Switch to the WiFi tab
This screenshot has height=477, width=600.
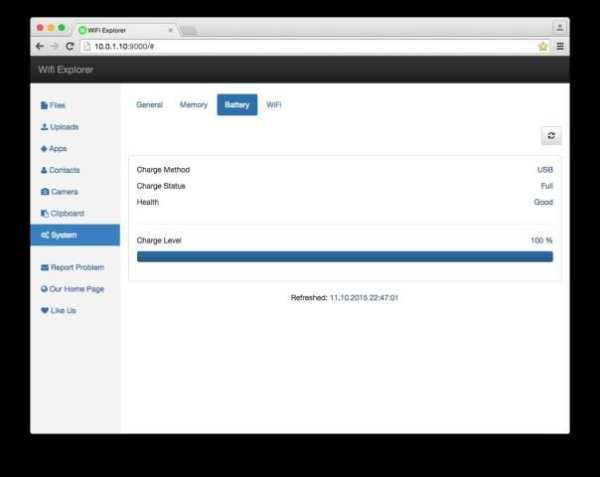tap(274, 105)
